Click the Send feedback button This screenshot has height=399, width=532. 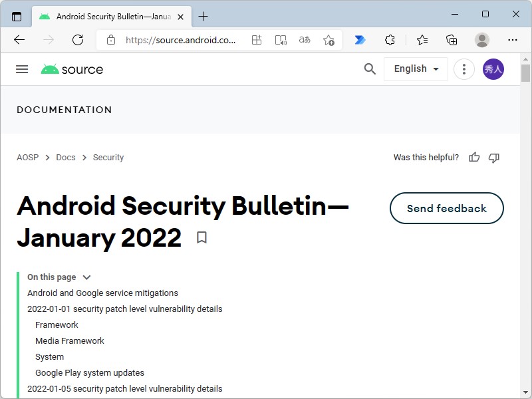pyautogui.click(x=446, y=208)
